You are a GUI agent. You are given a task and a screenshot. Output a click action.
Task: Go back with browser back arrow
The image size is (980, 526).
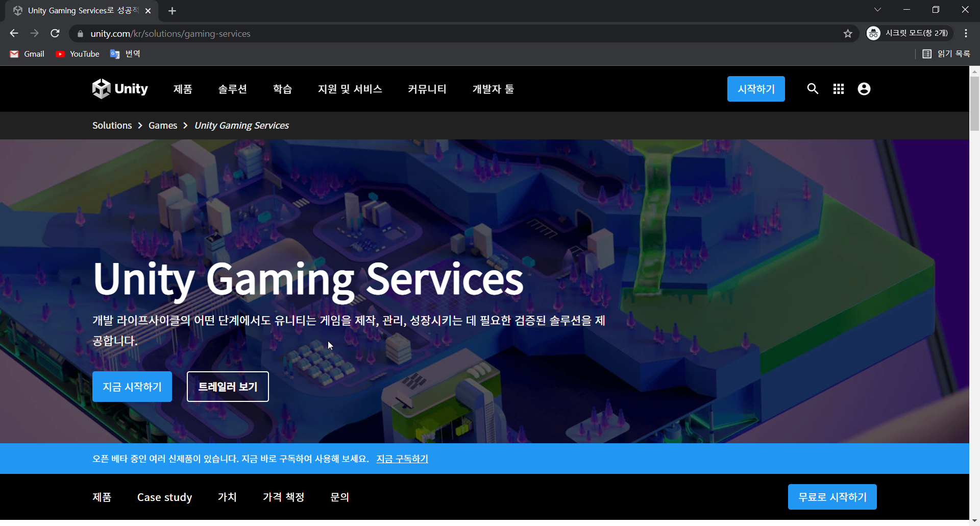[x=14, y=33]
